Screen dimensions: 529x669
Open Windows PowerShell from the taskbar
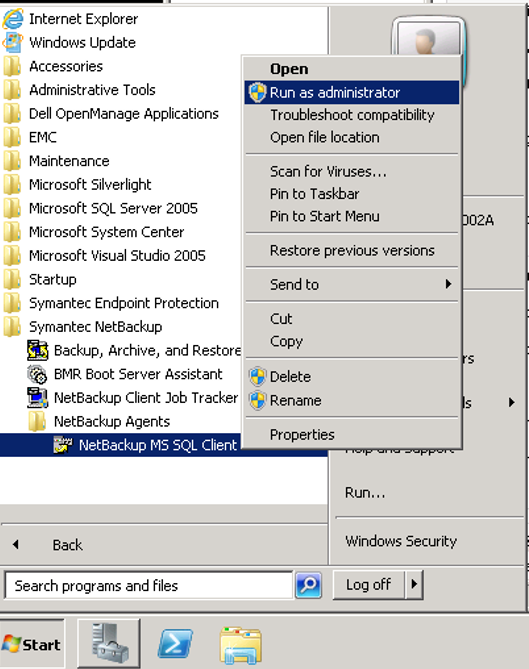point(175,643)
